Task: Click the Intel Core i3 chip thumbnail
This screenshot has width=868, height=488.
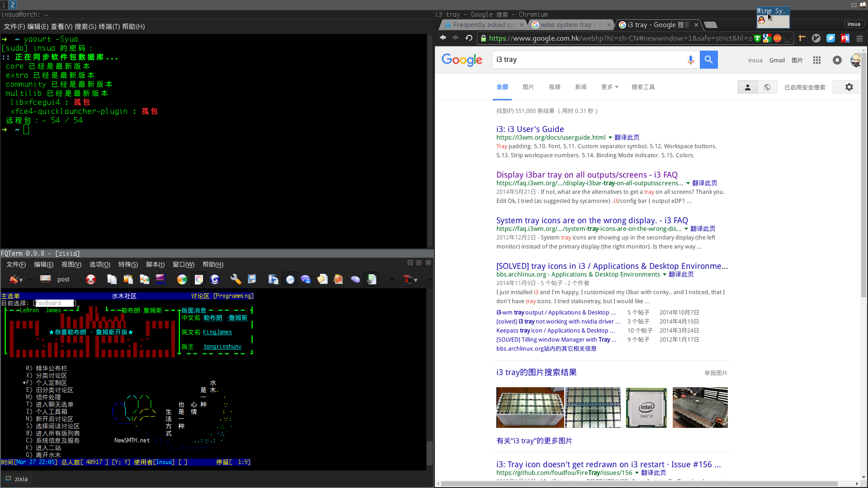Action: click(x=646, y=408)
